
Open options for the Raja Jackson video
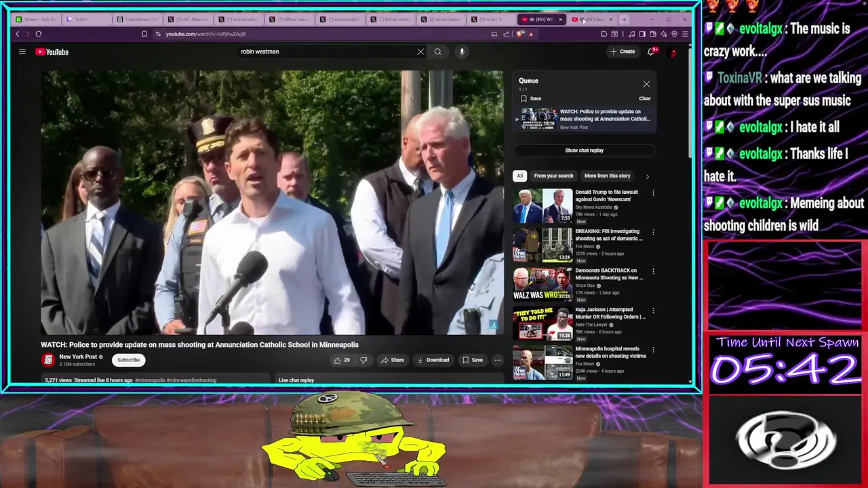pyautogui.click(x=653, y=310)
